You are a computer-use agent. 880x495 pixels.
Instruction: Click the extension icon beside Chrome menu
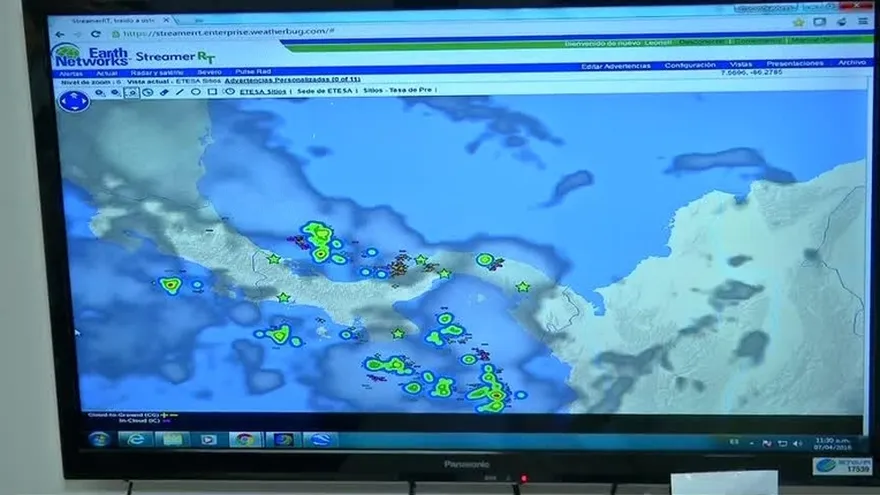pos(841,21)
